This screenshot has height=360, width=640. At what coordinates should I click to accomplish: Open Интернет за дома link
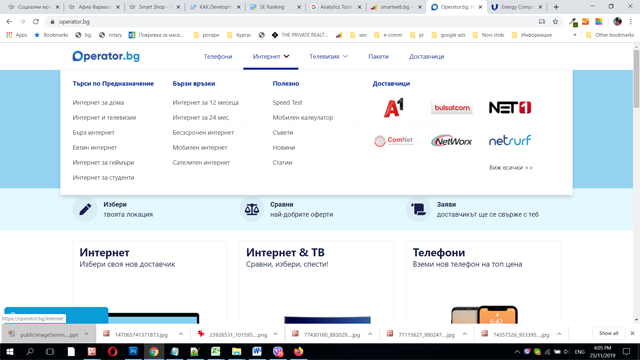point(98,102)
